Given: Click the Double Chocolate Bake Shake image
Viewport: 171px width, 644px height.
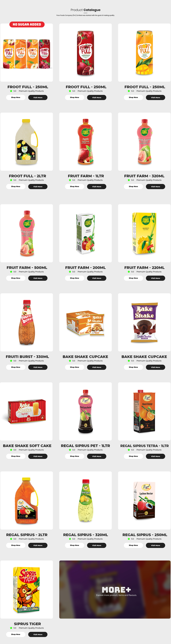Looking at the screenshot, I should pyautogui.click(x=144, y=322).
